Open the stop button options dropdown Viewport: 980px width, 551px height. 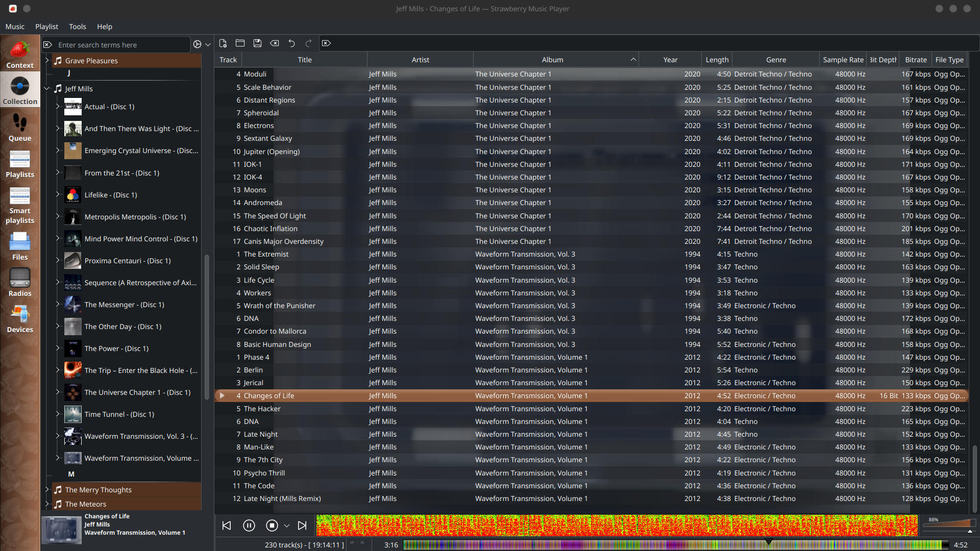pyautogui.click(x=287, y=526)
